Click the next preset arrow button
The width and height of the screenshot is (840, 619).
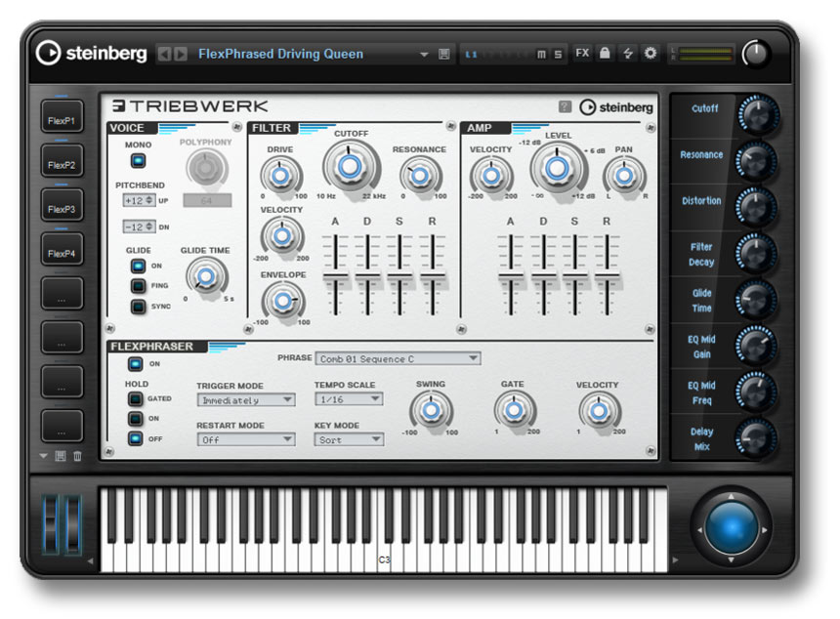pos(181,54)
